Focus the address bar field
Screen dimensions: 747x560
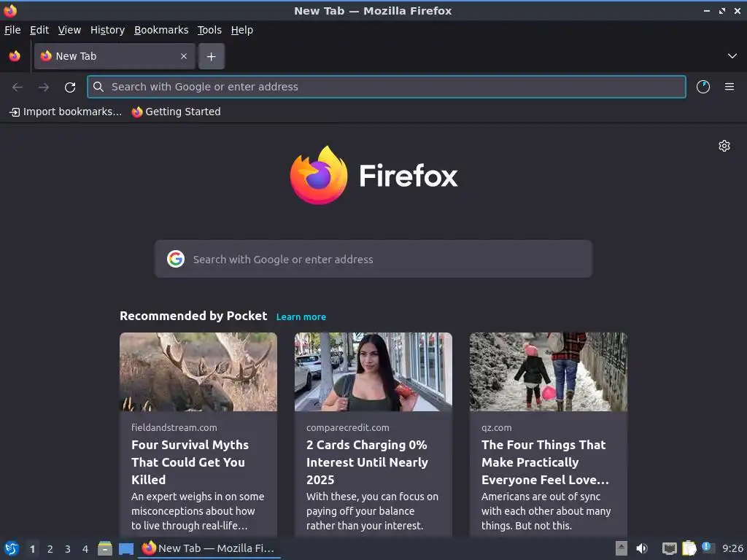point(387,87)
